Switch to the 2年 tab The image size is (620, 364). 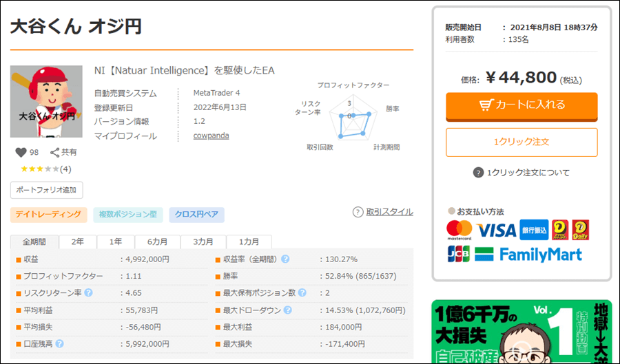pyautogui.click(x=77, y=242)
